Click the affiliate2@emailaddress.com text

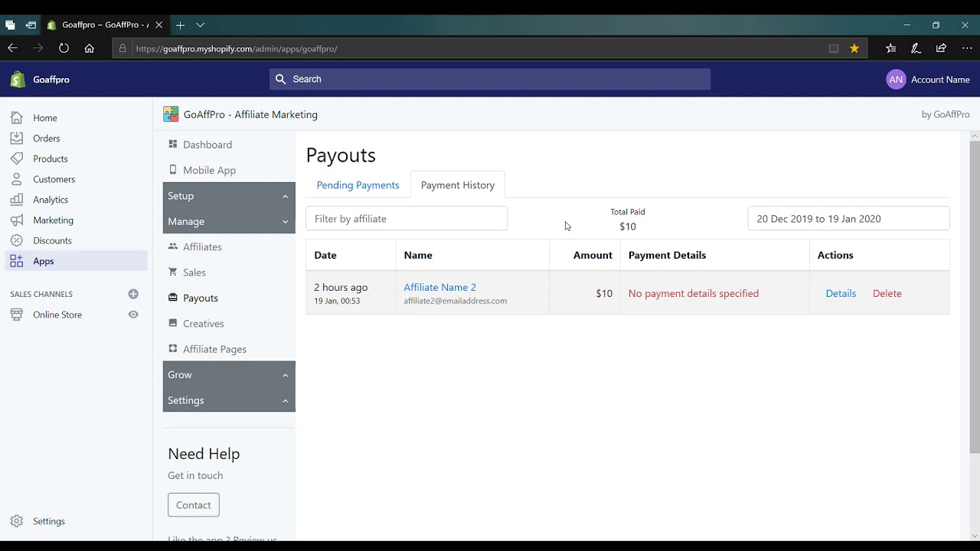[x=455, y=301]
